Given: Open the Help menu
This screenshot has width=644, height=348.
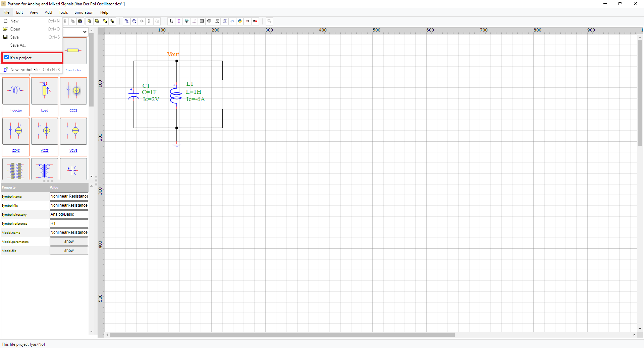Looking at the screenshot, I should pyautogui.click(x=104, y=12).
